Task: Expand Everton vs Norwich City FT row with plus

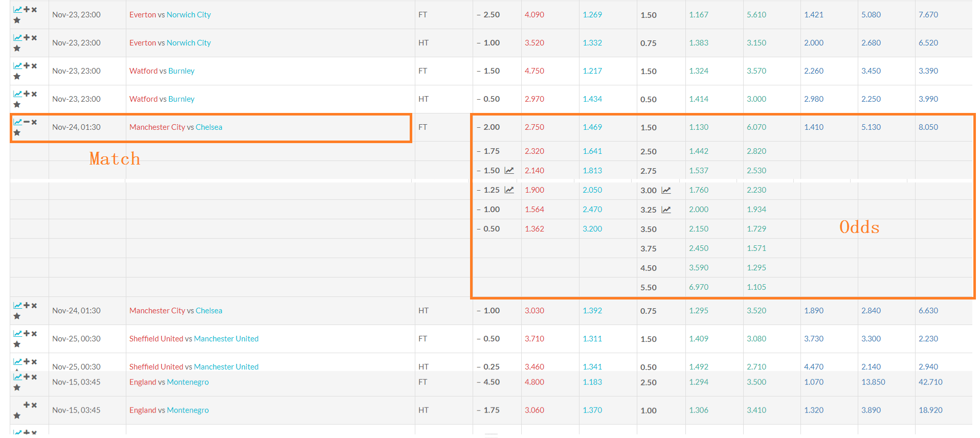Action: click(x=27, y=10)
